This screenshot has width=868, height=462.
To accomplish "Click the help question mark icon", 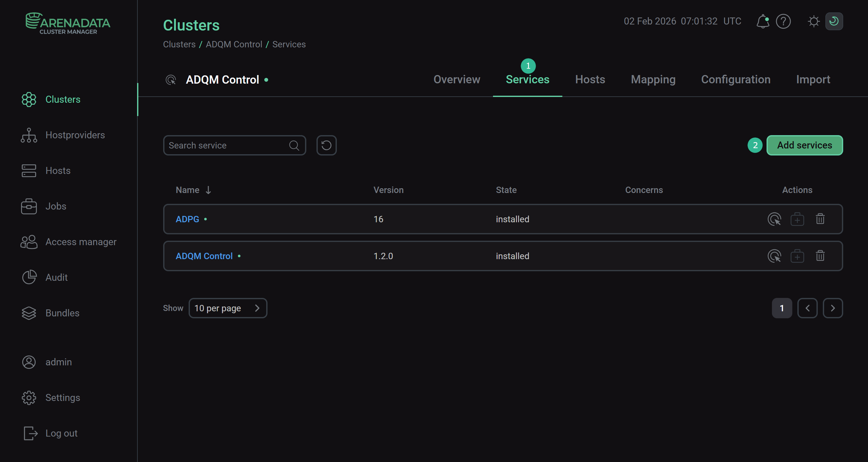I will coord(783,22).
